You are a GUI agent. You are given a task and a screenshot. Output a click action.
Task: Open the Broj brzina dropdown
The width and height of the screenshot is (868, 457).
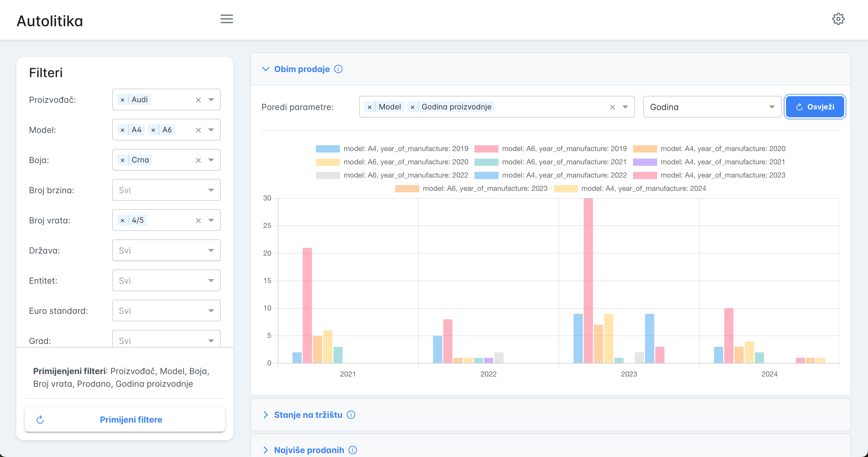tap(166, 190)
